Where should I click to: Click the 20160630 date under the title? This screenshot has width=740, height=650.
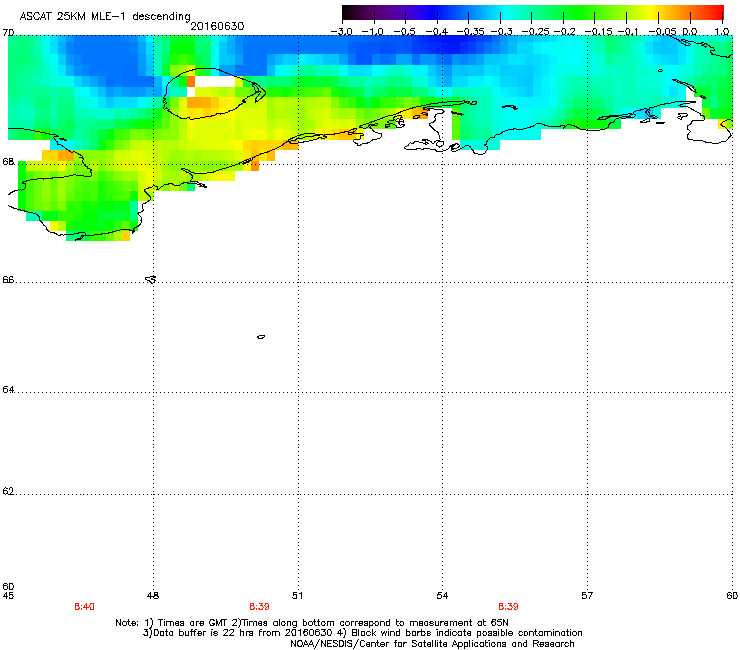[x=217, y=26]
